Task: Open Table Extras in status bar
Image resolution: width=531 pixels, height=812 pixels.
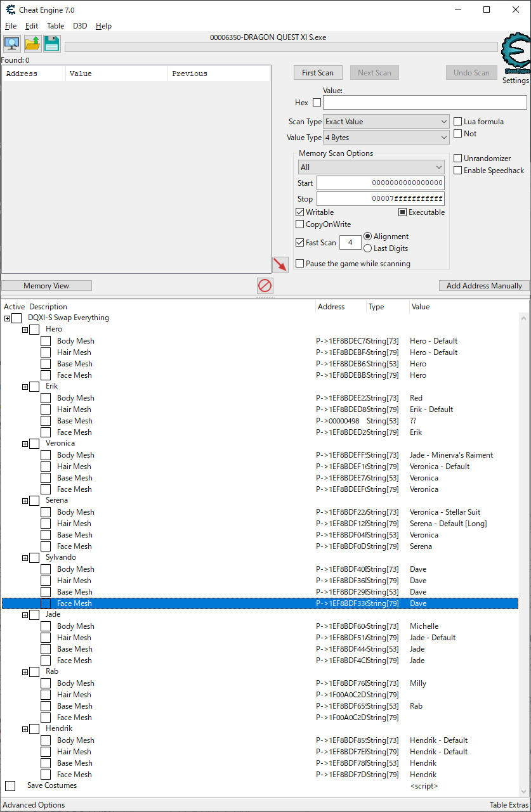Action: click(x=508, y=805)
